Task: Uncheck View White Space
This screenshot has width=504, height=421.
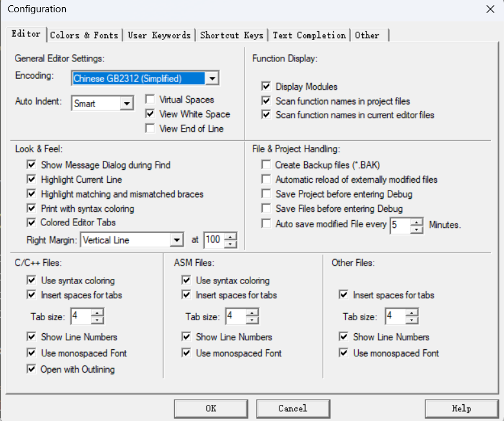Action: coord(150,114)
